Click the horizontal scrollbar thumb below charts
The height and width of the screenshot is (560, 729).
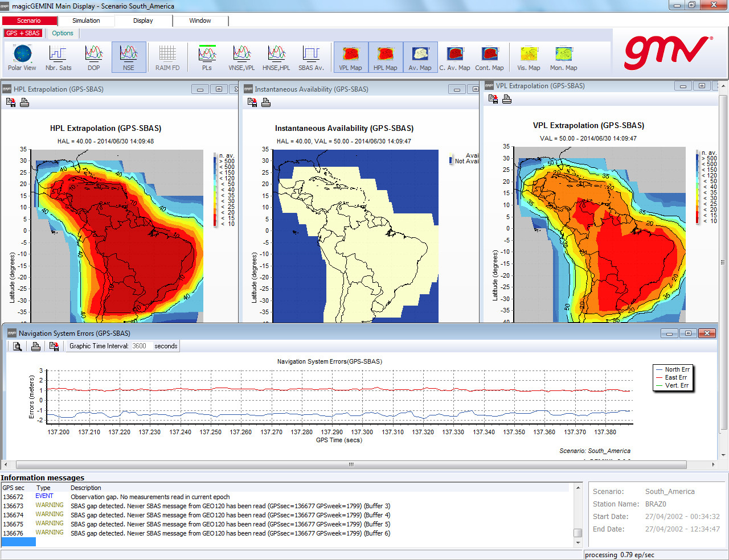pyautogui.click(x=351, y=464)
